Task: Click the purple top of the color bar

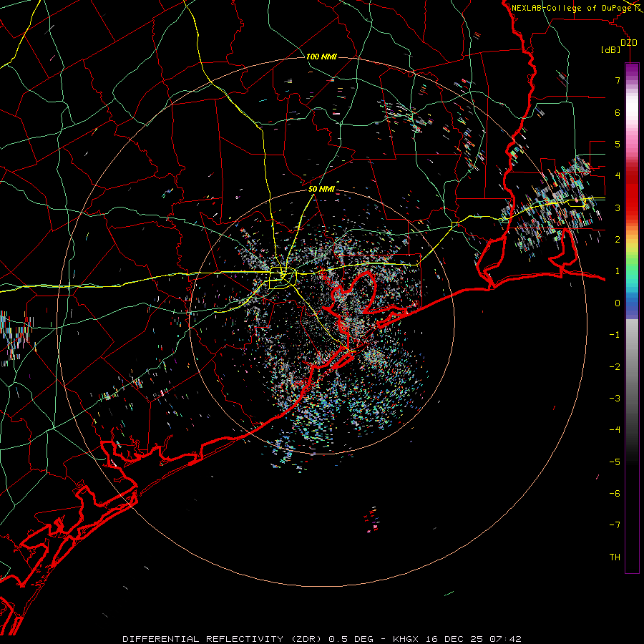Action: pos(632,70)
